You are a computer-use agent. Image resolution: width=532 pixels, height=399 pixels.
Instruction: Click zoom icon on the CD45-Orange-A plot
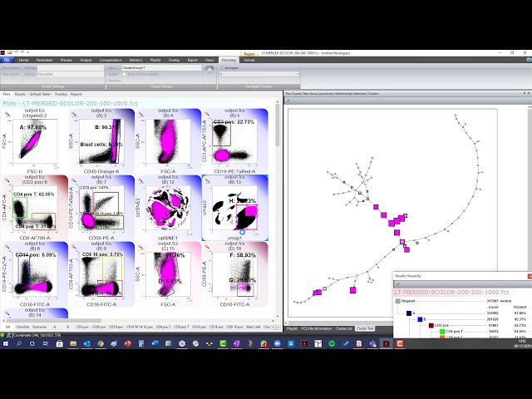tap(74, 115)
